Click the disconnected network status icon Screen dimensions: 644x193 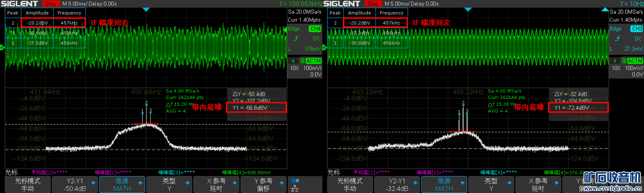point(295,188)
